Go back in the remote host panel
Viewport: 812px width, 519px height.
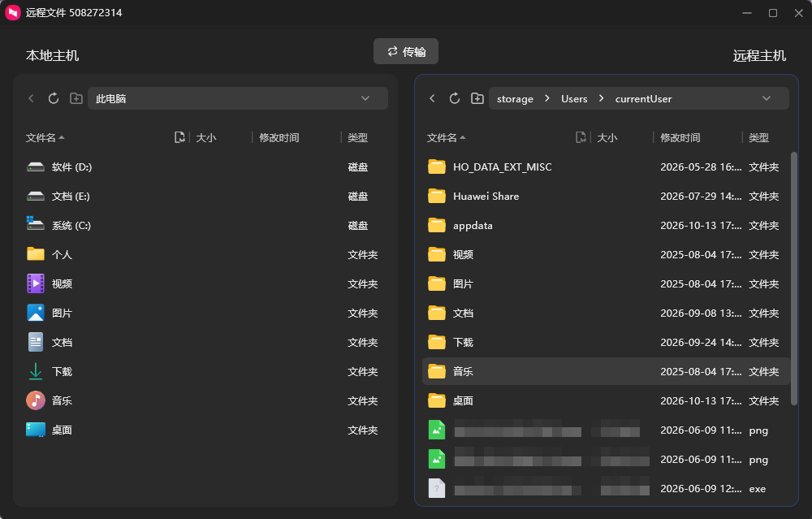[433, 98]
